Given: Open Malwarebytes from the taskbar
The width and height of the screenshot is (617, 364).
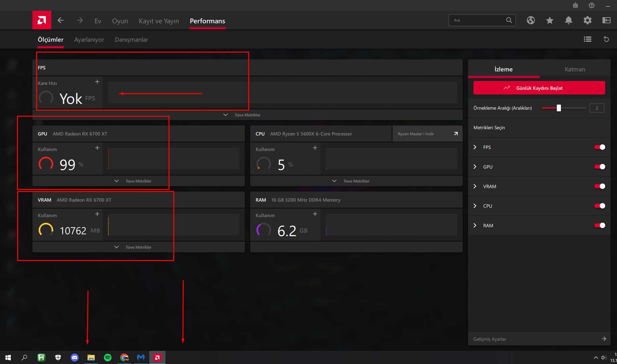Looking at the screenshot, I should click(x=141, y=358).
